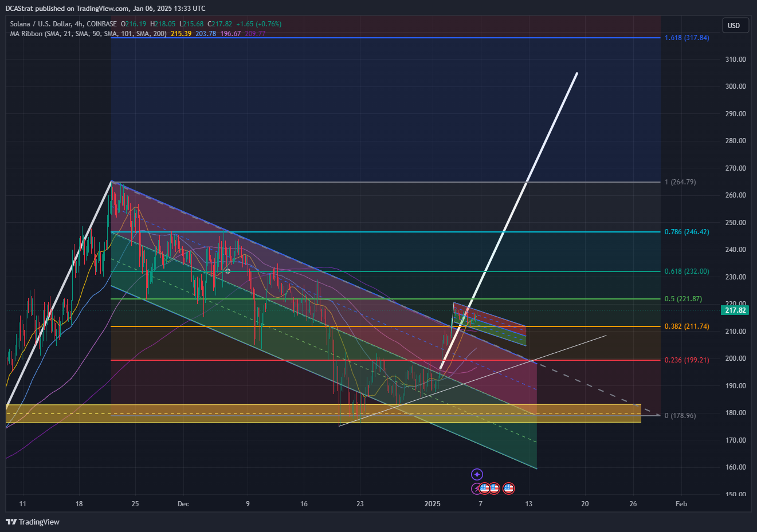Screen dimensions: 757x532
Task: Open the USD currency selector button
Action: [735, 25]
